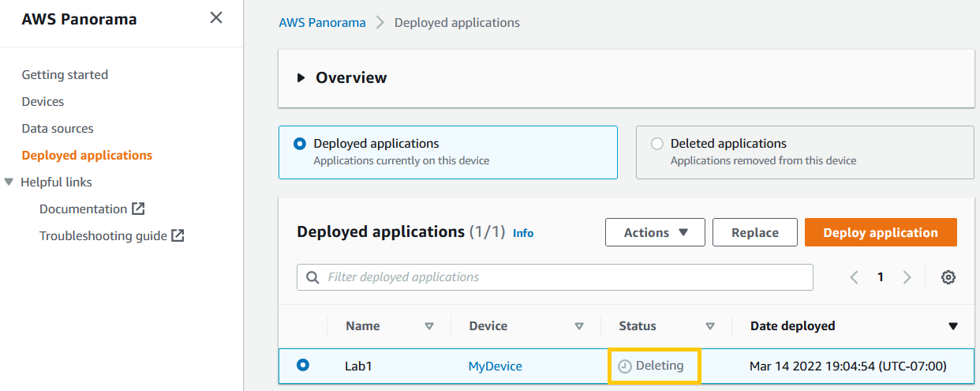Open Getting started in sidebar
Image resolution: width=980 pixels, height=391 pixels.
[65, 74]
